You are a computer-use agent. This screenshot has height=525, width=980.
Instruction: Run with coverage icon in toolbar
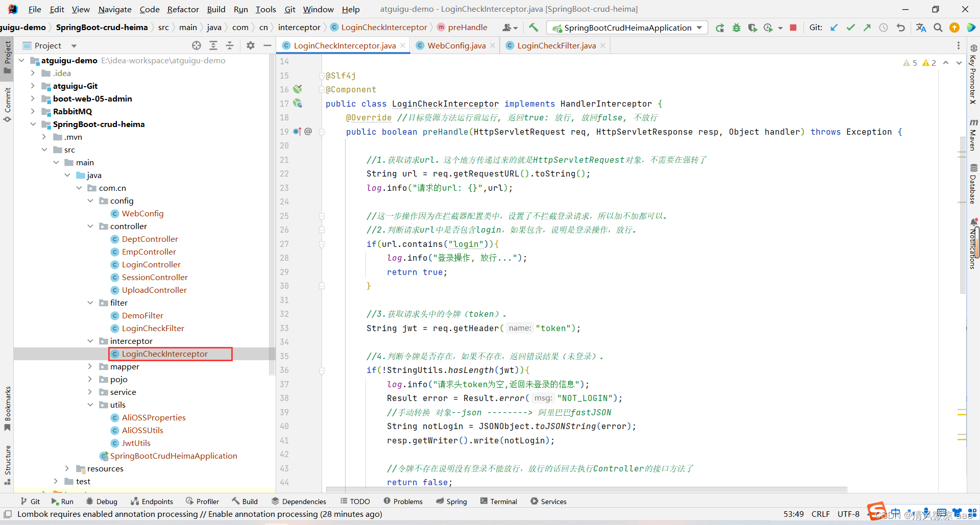[x=752, y=28]
